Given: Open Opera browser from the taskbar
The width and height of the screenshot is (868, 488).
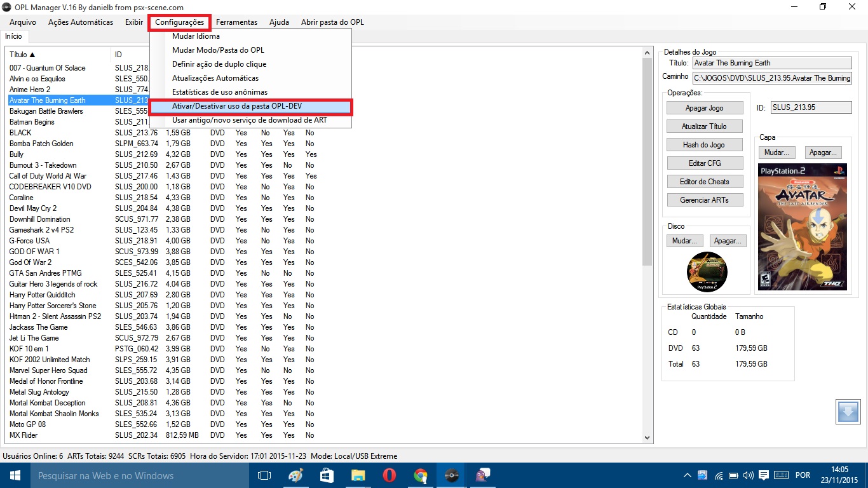Looking at the screenshot, I should coord(390,475).
